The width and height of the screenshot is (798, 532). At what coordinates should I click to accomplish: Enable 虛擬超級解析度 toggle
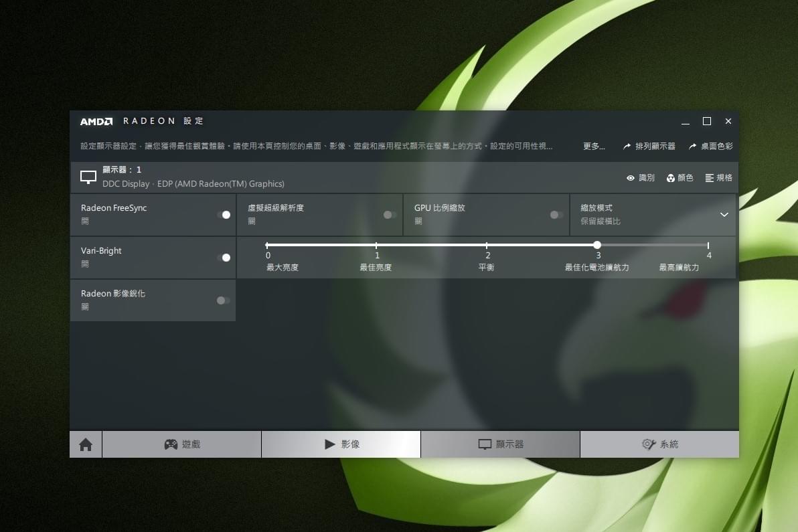pos(390,215)
